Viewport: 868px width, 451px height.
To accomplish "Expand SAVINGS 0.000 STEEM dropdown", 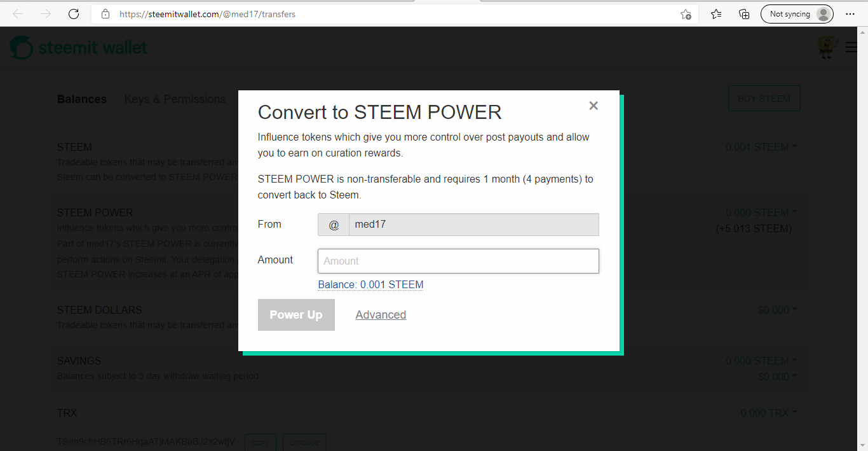I will pos(761,361).
